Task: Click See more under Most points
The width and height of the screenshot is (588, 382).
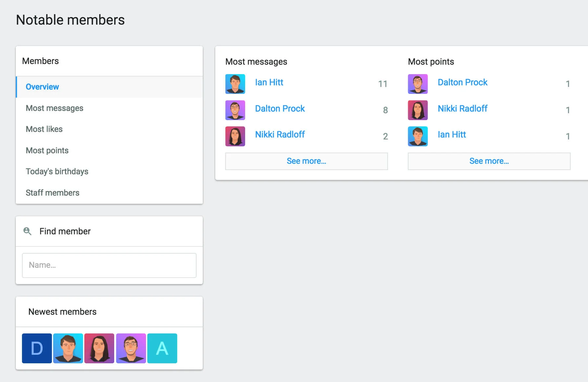Action: (x=489, y=161)
